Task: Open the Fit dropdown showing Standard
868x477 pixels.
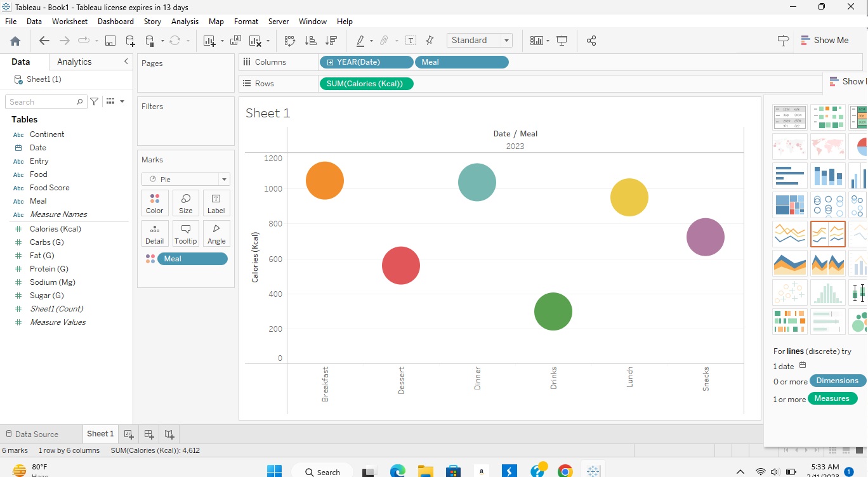Action: coord(479,40)
